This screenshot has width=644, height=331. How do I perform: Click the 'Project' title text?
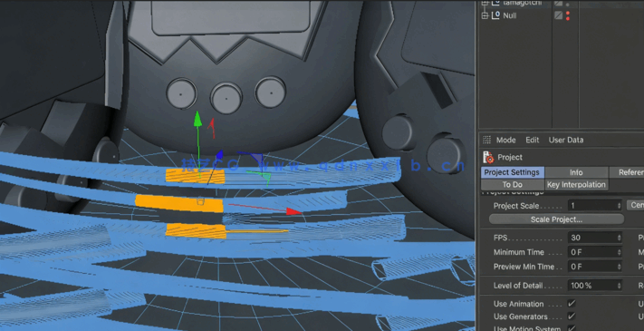[510, 157]
